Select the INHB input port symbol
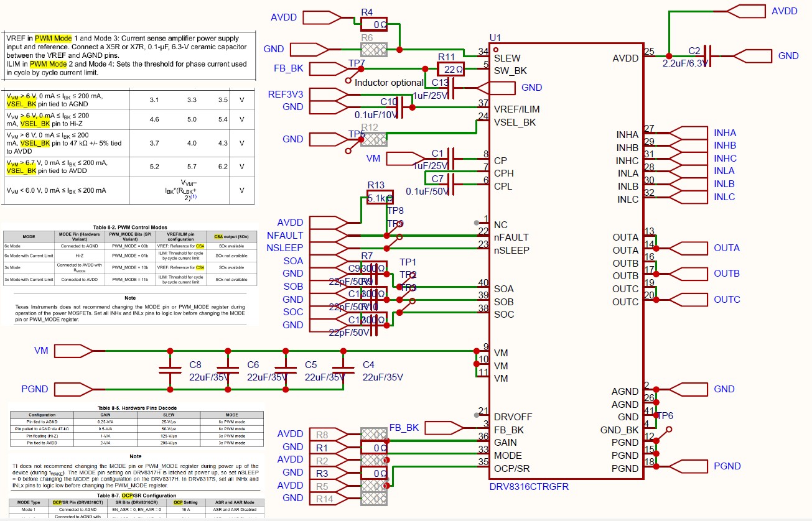 point(689,145)
